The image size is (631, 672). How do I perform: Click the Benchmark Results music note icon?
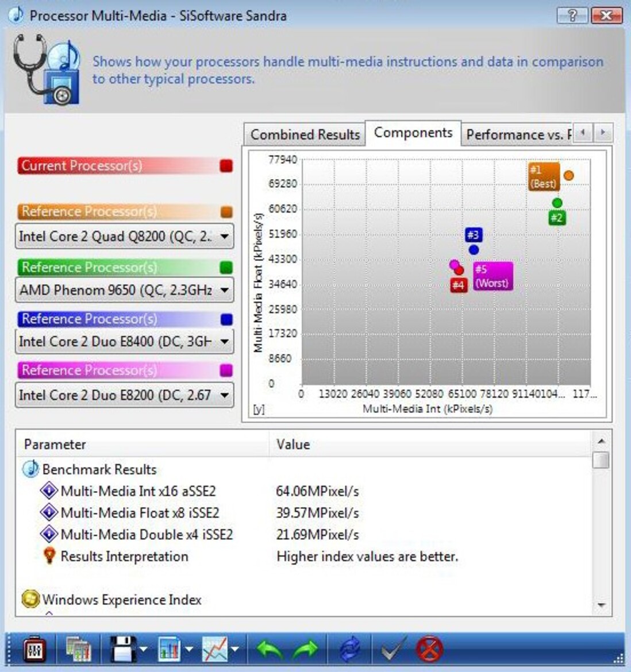point(30,469)
